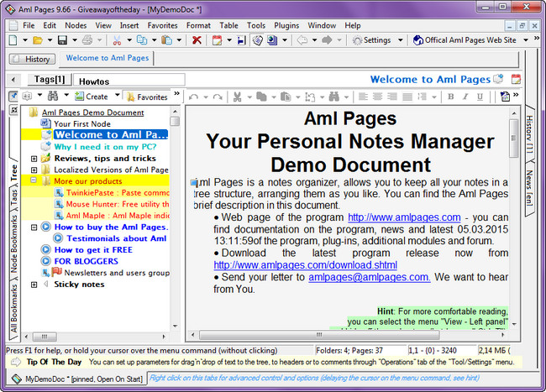Image resolution: width=546 pixels, height=392 pixels.
Task: Toggle the pressed view icon next to blue disk
Action: (257, 40)
